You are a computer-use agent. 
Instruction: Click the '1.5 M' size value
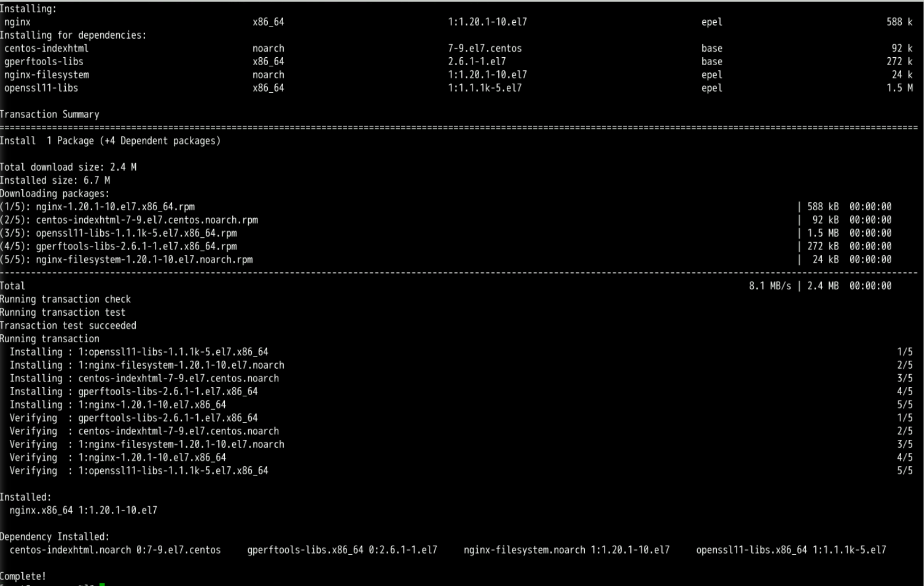coord(899,88)
